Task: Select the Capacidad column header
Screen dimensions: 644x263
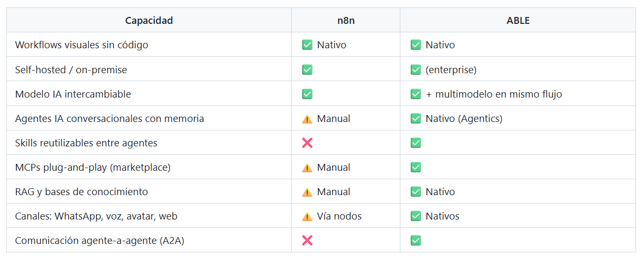Action: tap(149, 20)
